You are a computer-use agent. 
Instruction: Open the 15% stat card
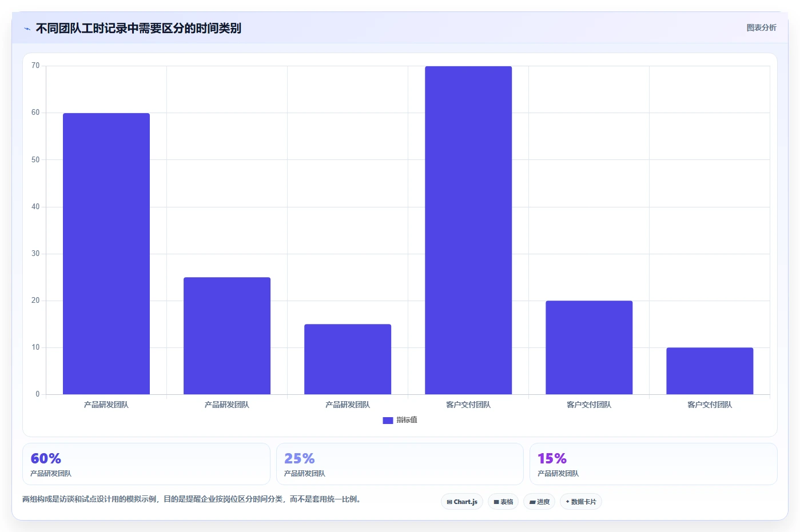click(654, 464)
